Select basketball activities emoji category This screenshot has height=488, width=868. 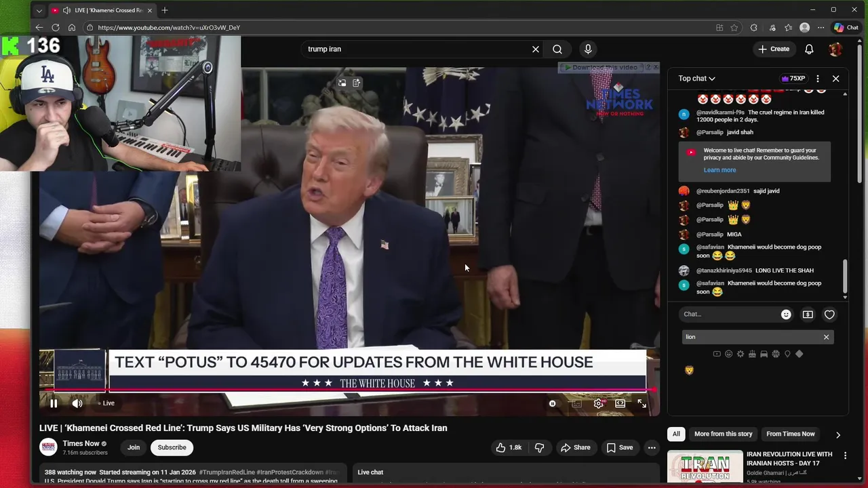pyautogui.click(x=776, y=354)
